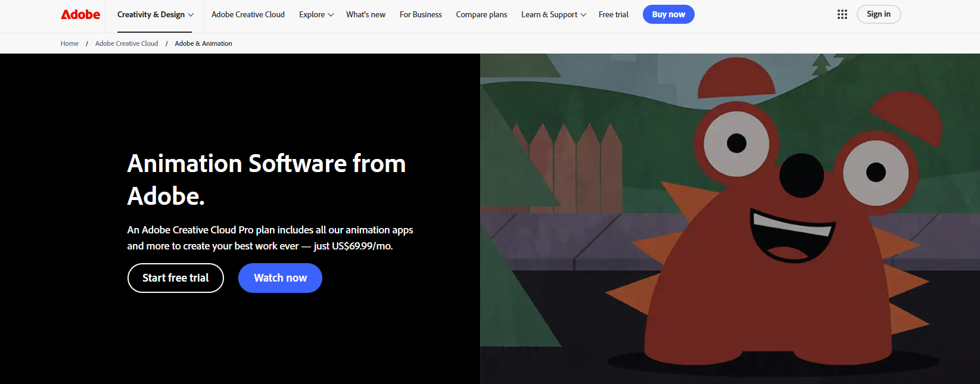Open Adobe Creative Cloud breadcrumb link
This screenshot has height=384, width=980.
(x=126, y=43)
